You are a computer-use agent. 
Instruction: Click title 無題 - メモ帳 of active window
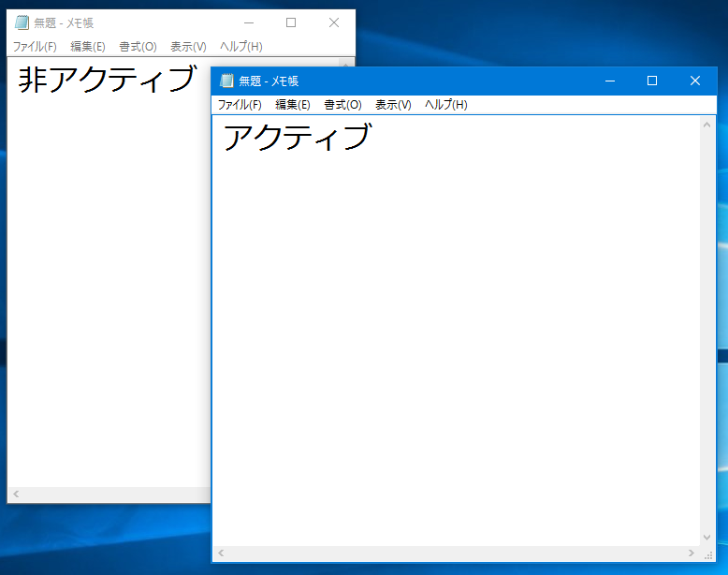coord(269,81)
